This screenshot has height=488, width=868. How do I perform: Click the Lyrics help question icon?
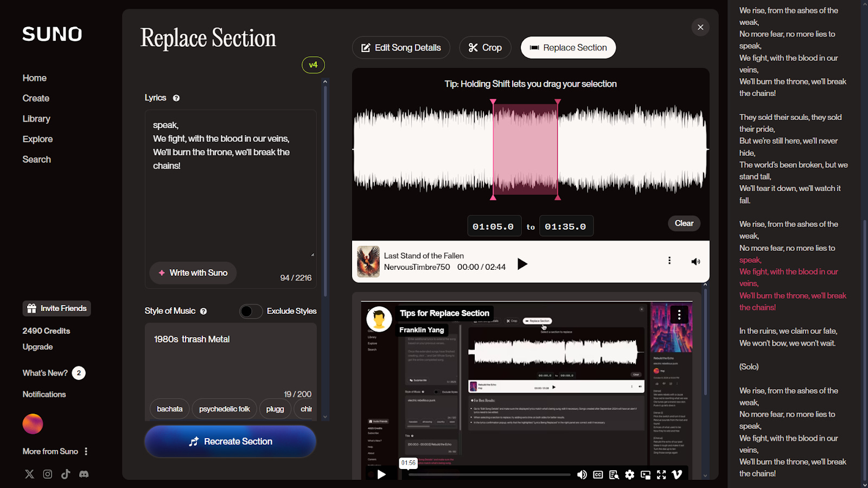(176, 98)
